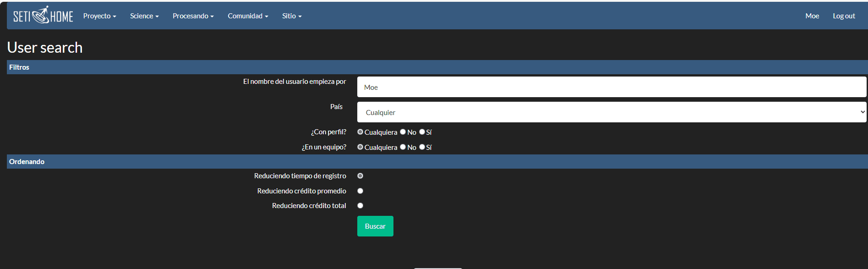Focus the username starts-with text field

[x=611, y=87]
